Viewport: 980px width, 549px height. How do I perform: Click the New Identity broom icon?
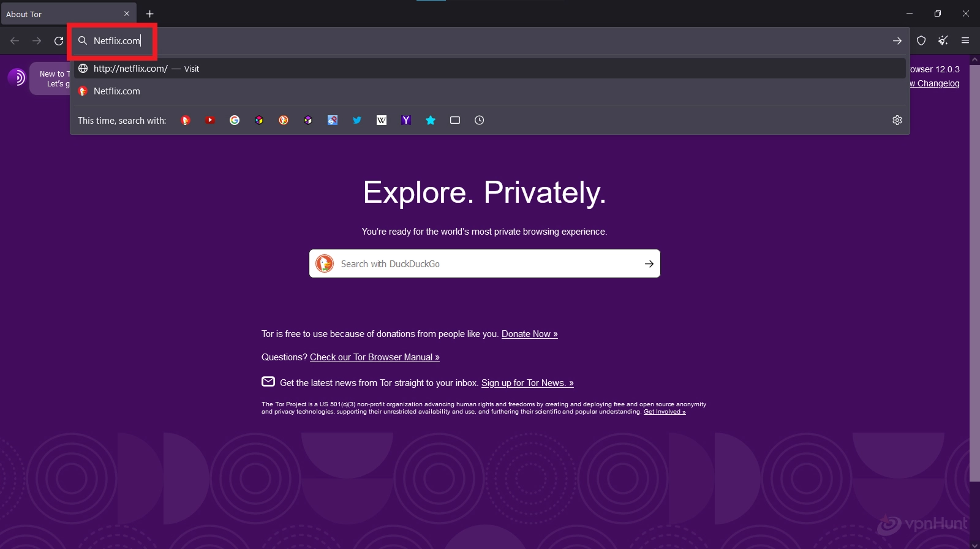(x=943, y=41)
